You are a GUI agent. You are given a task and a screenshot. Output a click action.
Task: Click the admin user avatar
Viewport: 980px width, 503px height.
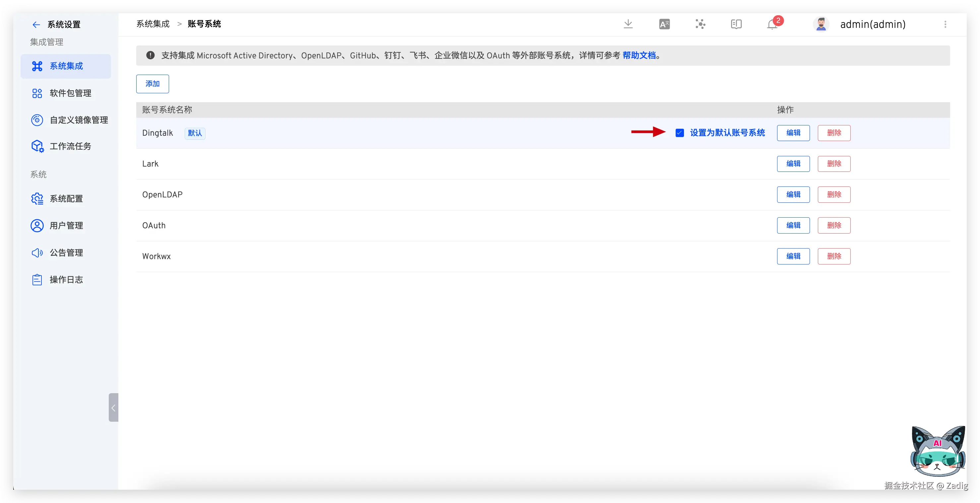(x=821, y=24)
